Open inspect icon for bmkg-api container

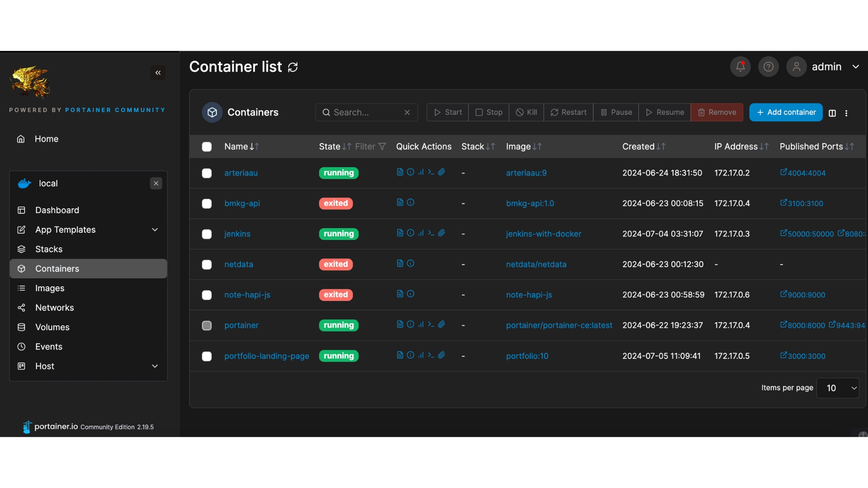[410, 202]
